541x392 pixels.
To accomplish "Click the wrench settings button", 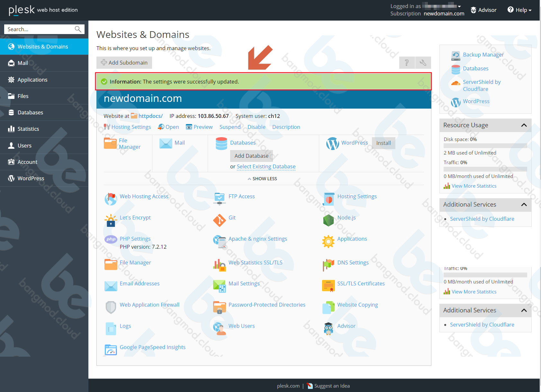I will pos(423,63).
